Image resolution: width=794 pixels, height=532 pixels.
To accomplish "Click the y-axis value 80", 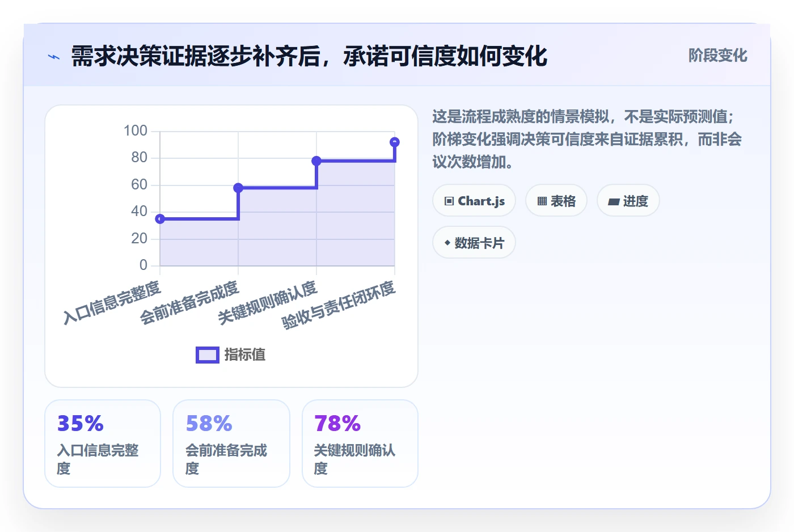I will pos(140,158).
